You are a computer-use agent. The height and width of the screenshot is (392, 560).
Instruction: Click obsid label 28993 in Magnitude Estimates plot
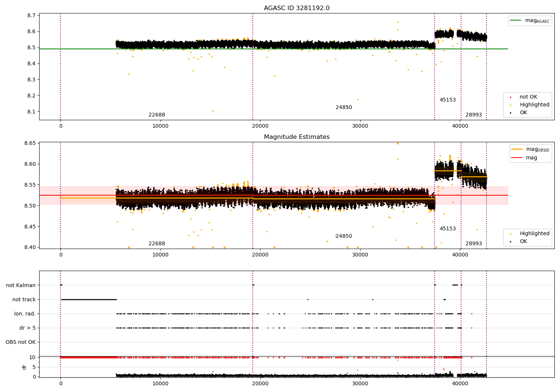474,244
